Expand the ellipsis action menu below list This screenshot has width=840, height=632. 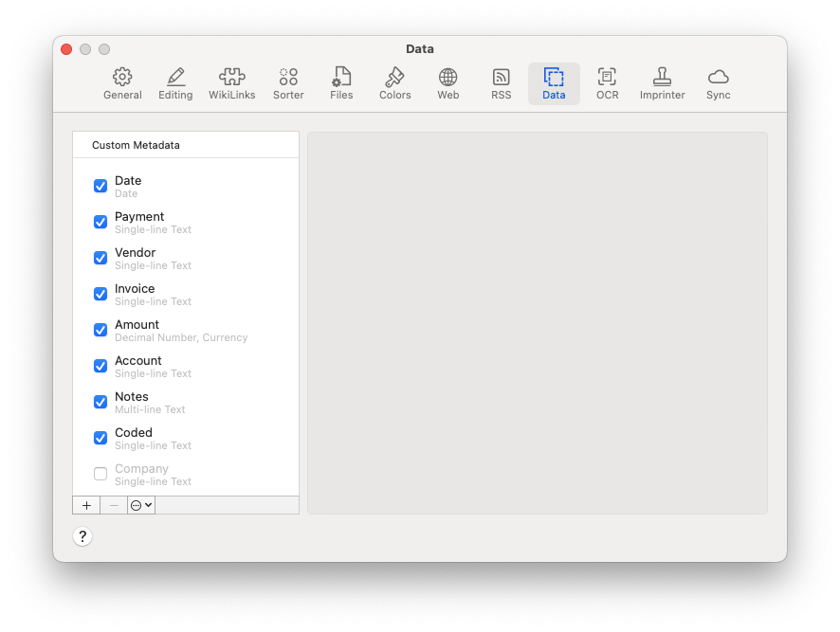141,506
